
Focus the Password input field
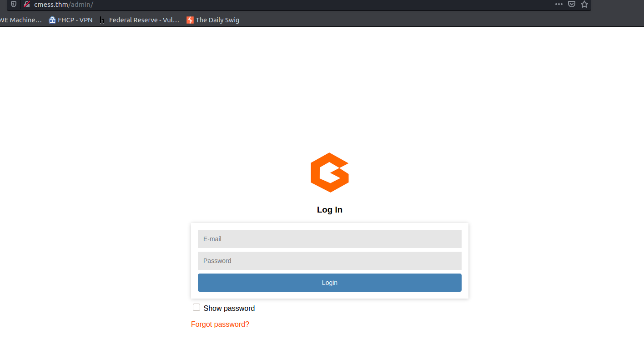coord(329,261)
